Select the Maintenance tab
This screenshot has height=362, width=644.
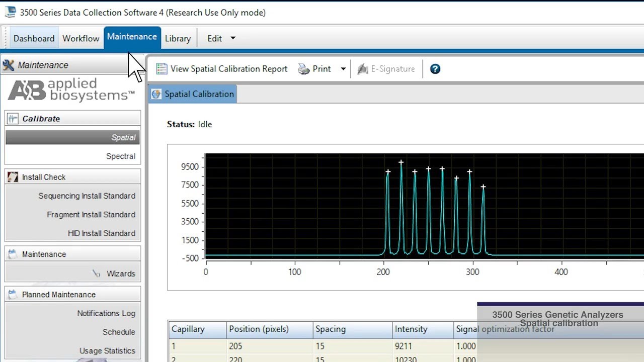[132, 37]
